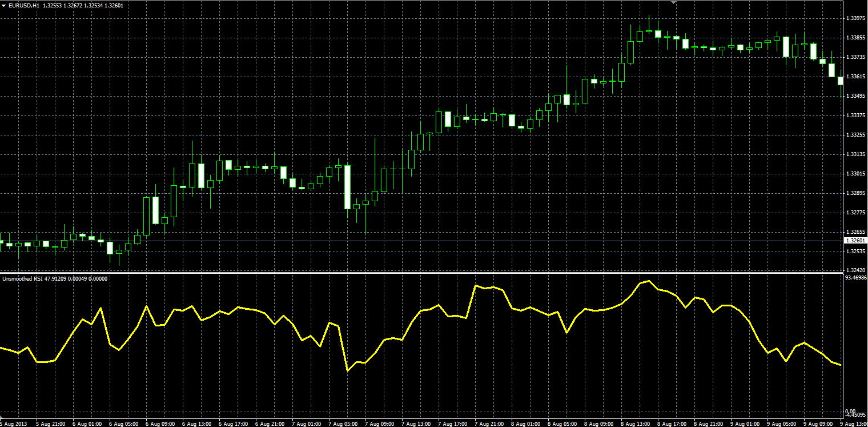The height and width of the screenshot is (427, 868).
Task: Click the 1.32535 price scale value
Action: click(855, 252)
